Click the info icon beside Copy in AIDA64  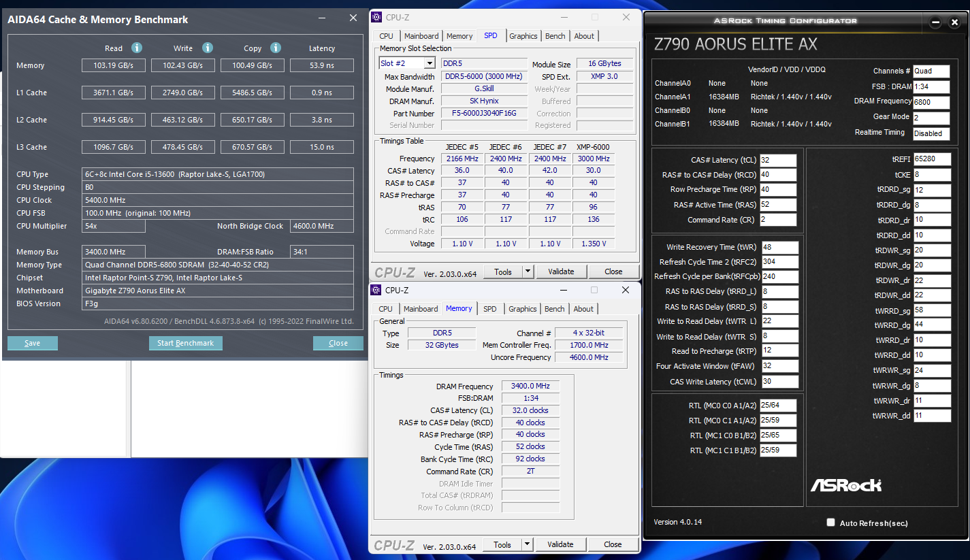(x=276, y=48)
